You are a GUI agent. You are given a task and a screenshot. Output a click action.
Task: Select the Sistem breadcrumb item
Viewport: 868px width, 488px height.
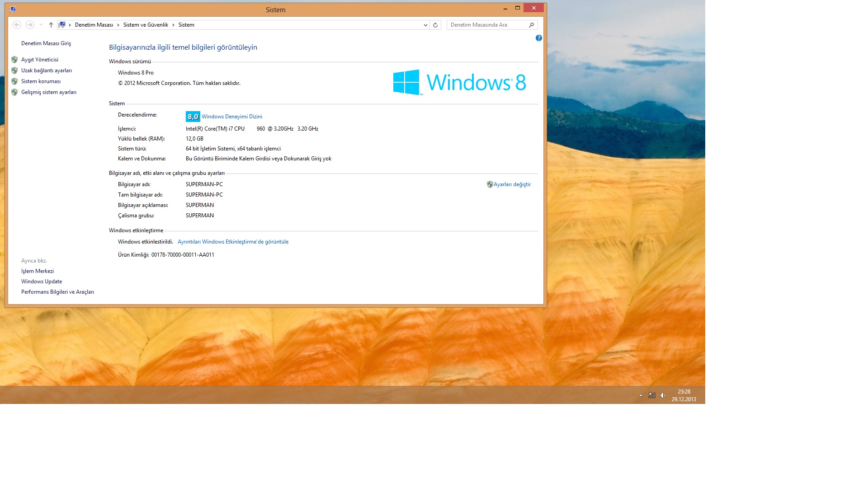tap(186, 25)
